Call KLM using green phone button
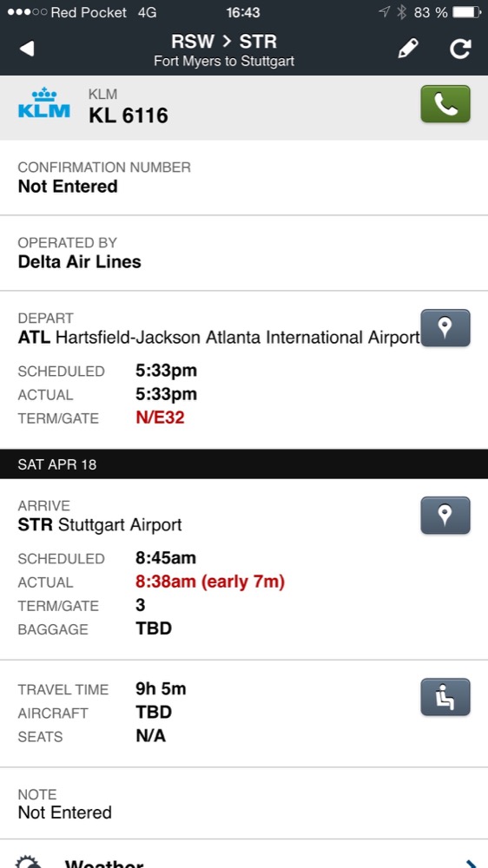This screenshot has width=488, height=868. [445, 103]
